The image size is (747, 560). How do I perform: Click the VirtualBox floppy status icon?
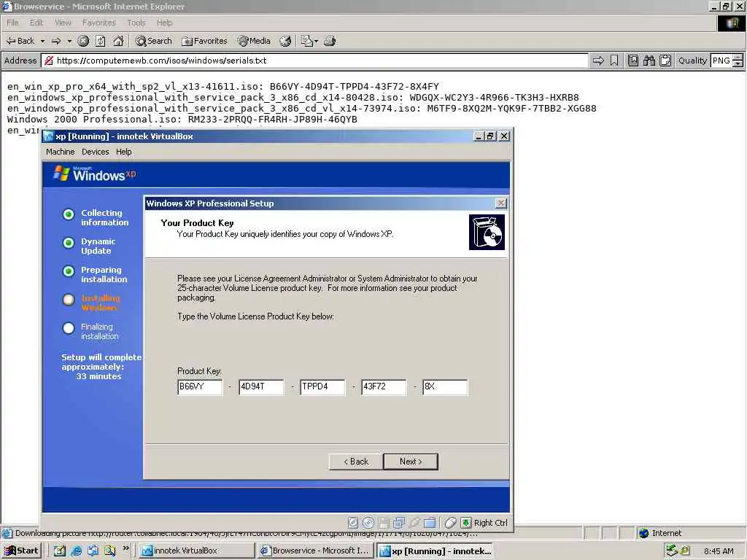384,522
